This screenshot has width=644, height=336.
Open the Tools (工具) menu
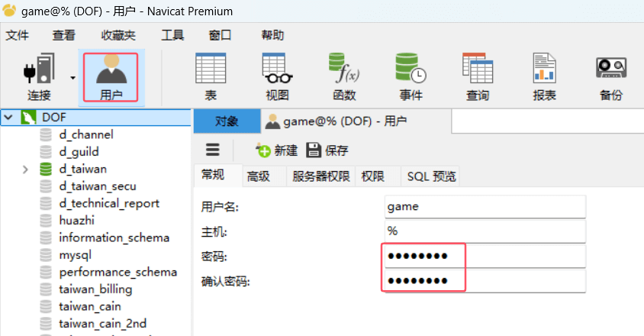tap(172, 35)
